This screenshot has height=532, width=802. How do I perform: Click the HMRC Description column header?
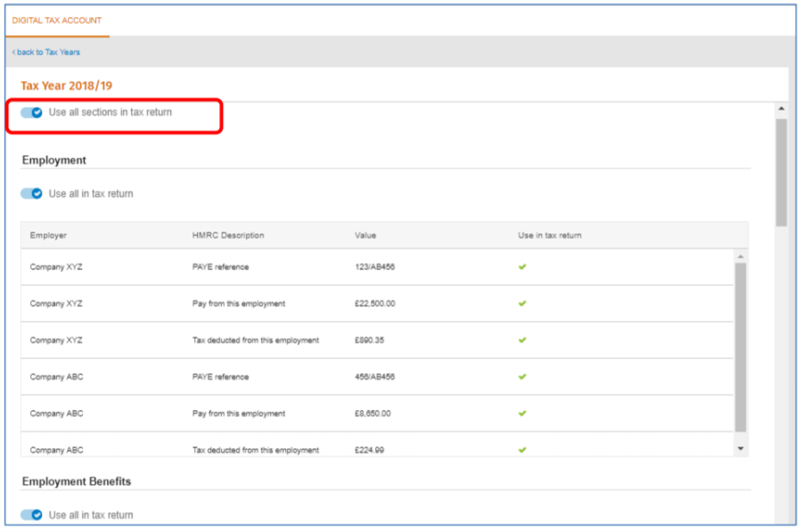[x=228, y=235]
